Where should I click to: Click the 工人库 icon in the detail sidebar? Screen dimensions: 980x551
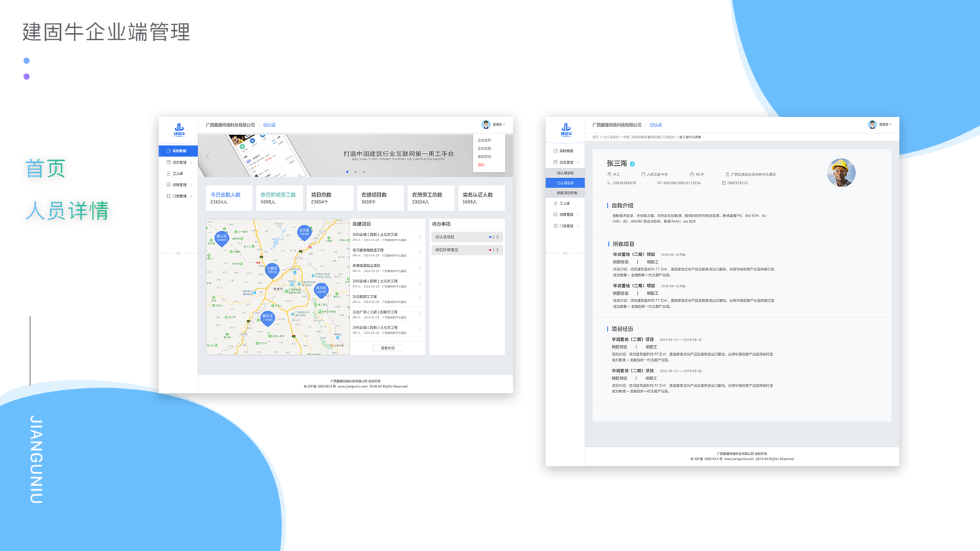556,204
